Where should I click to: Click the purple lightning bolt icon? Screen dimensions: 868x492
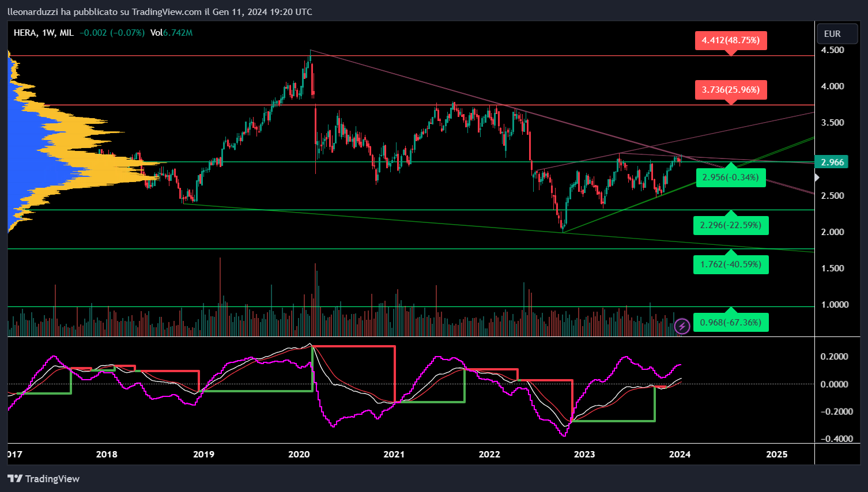682,327
